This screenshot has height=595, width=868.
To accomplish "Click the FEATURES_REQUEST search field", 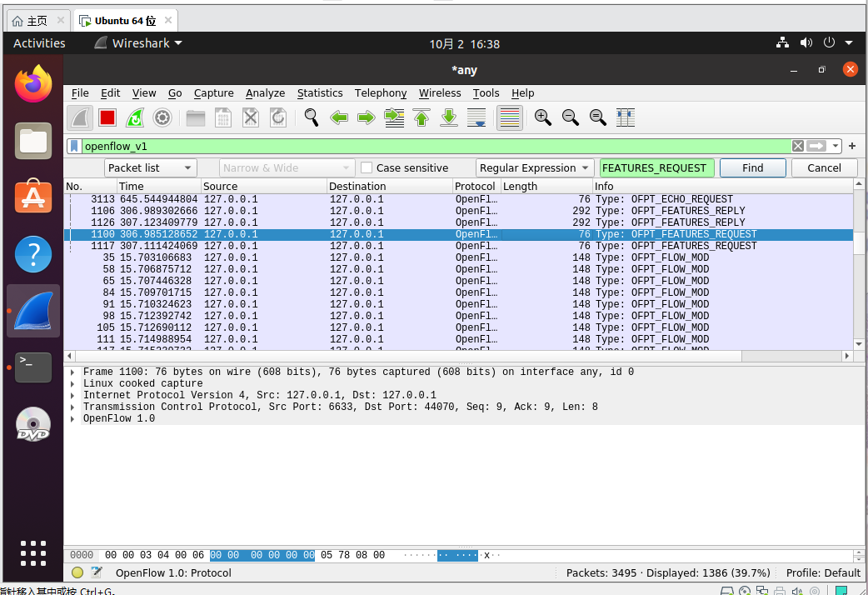I will pos(656,167).
